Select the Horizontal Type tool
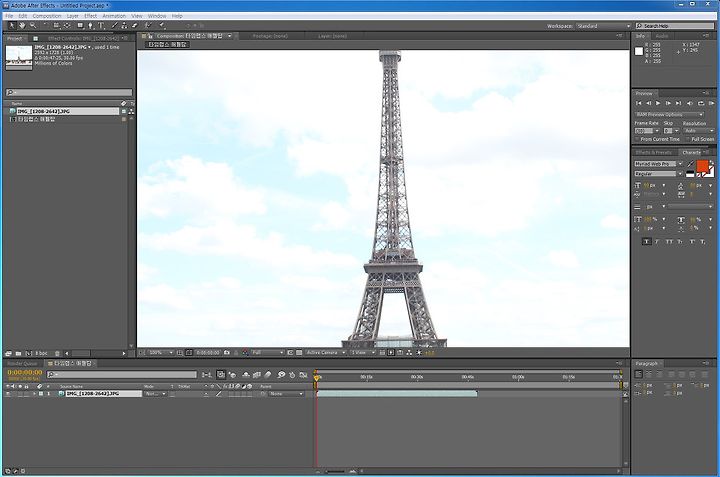 click(x=101, y=26)
